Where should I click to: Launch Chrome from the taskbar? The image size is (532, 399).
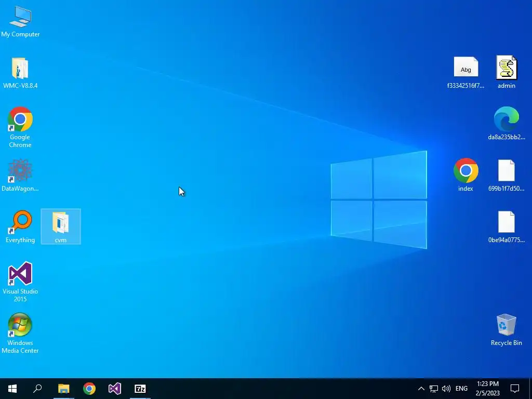click(89, 389)
